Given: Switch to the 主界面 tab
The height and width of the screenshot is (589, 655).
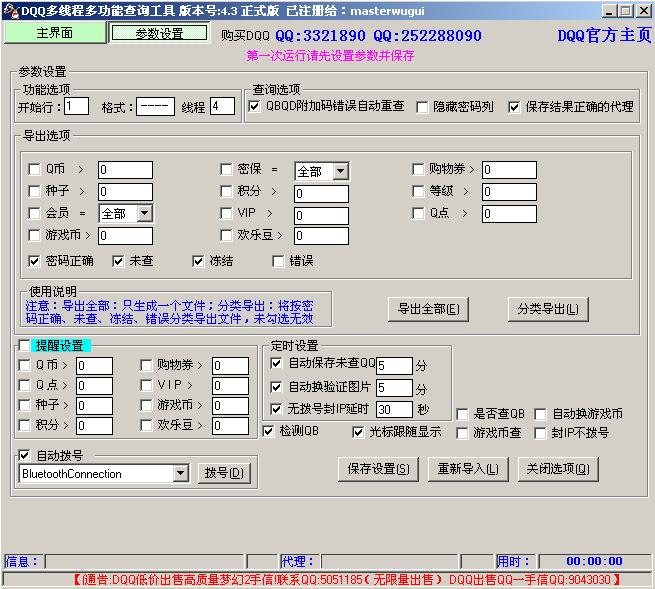Looking at the screenshot, I should tap(55, 33).
